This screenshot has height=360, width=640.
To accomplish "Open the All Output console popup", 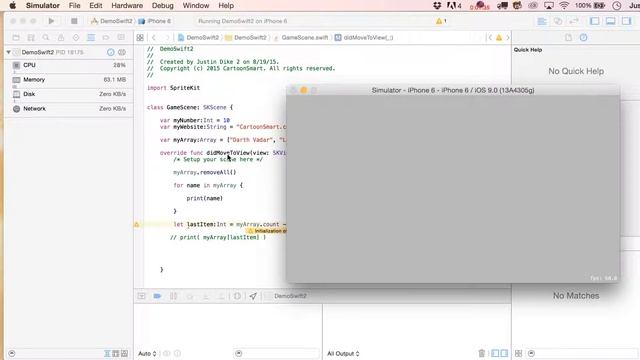I will (x=343, y=353).
